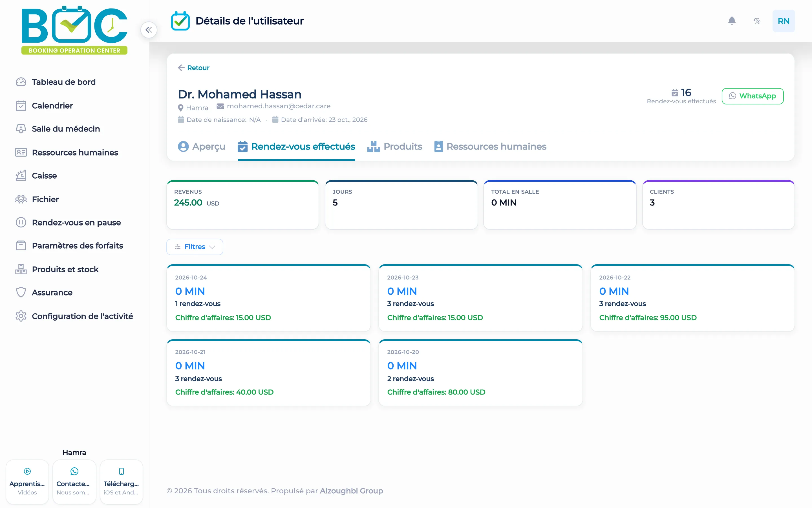Open the 2026-10-20 day card
This screenshot has height=508, width=812.
tap(480, 373)
